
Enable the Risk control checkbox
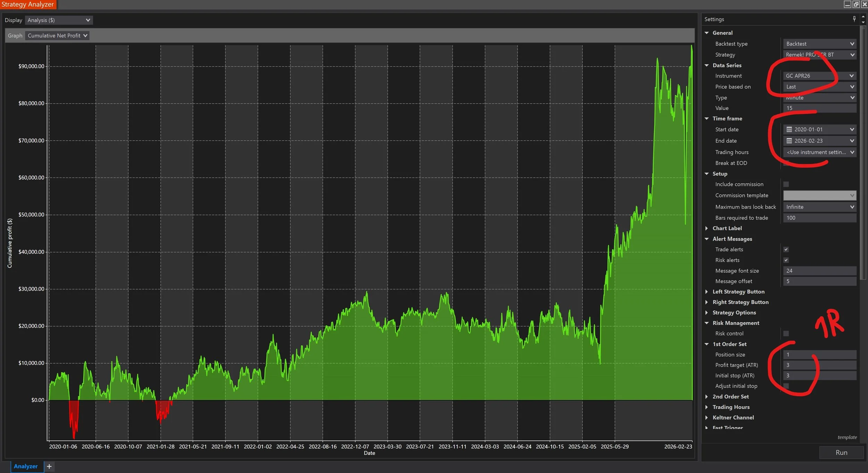click(x=786, y=334)
